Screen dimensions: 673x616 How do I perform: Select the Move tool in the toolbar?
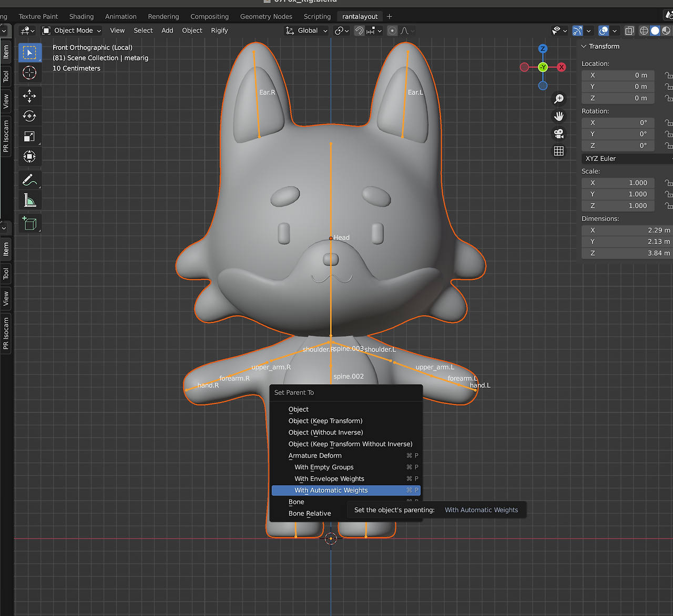click(29, 96)
